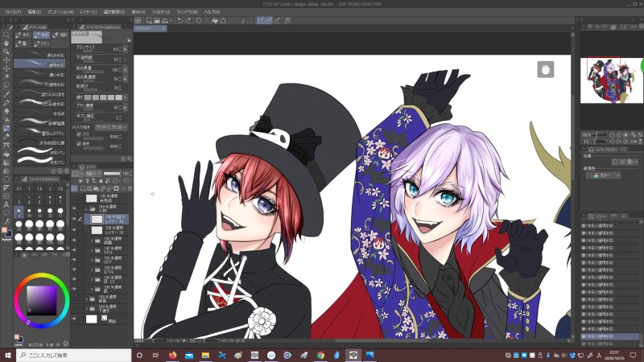644x362 pixels.
Task: Open the アニメーション(A) menu
Action: 60,12
